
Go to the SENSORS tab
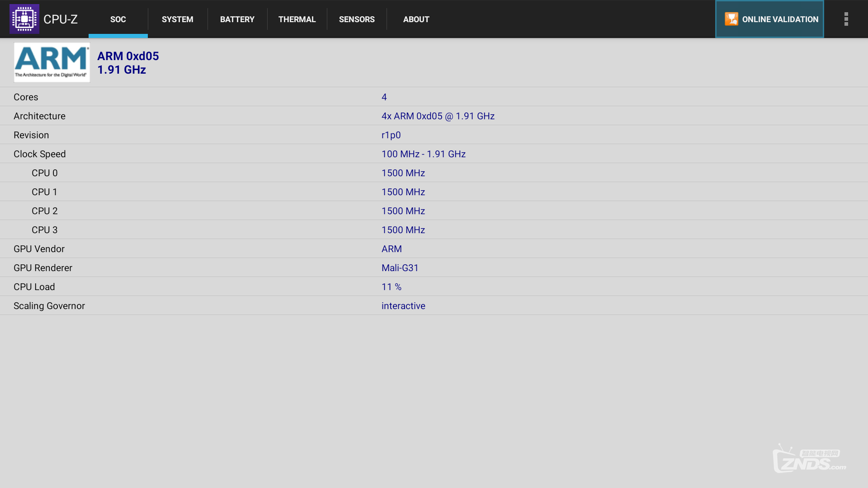click(x=357, y=19)
